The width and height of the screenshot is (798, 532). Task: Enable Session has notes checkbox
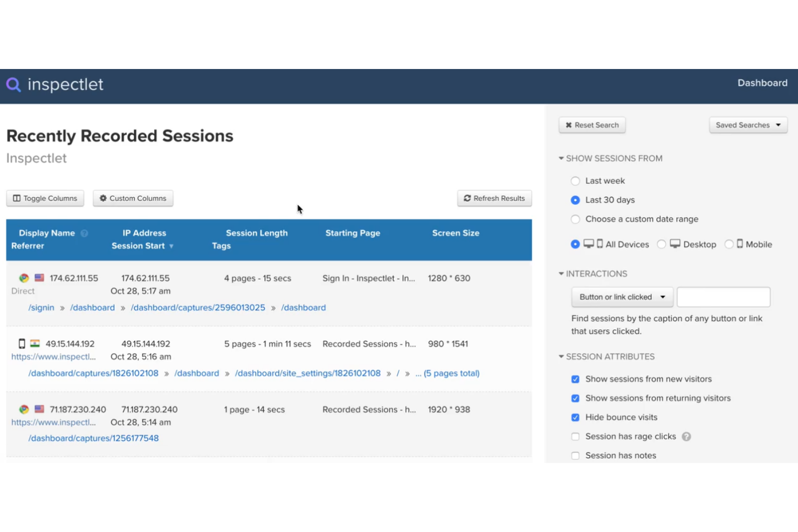coord(575,456)
